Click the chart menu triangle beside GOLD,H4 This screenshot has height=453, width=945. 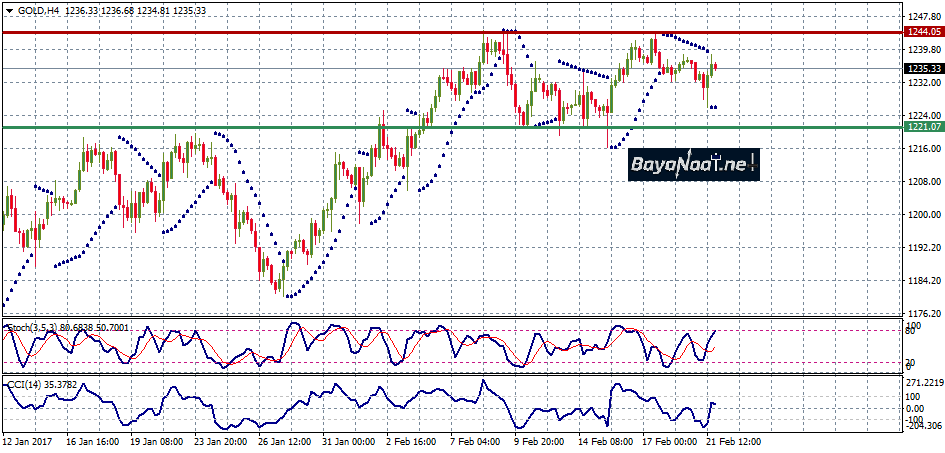click(7, 10)
